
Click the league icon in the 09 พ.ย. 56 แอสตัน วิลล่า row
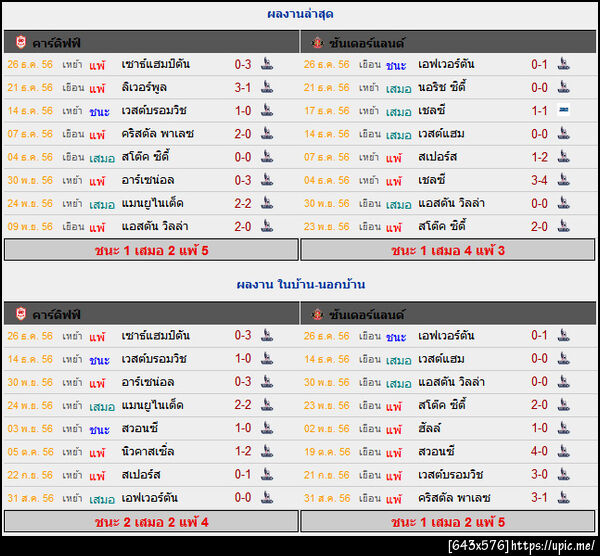pyautogui.click(x=267, y=226)
